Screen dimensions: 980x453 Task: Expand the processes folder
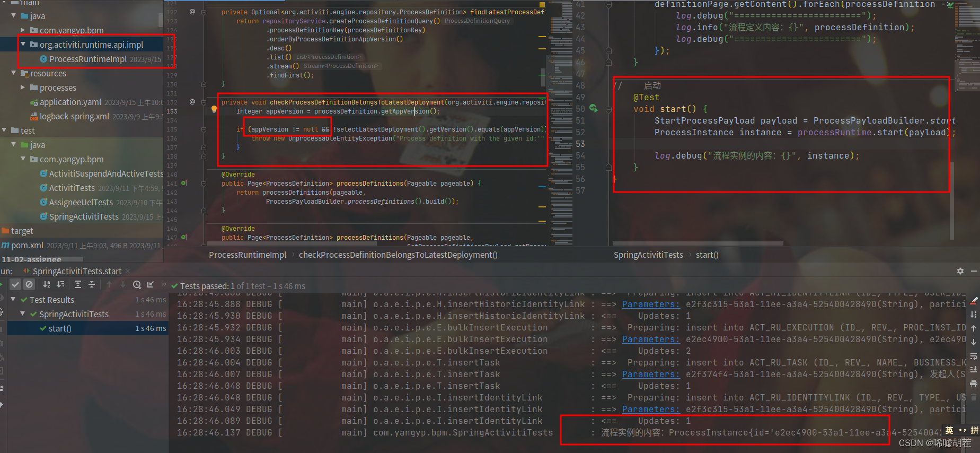click(23, 88)
